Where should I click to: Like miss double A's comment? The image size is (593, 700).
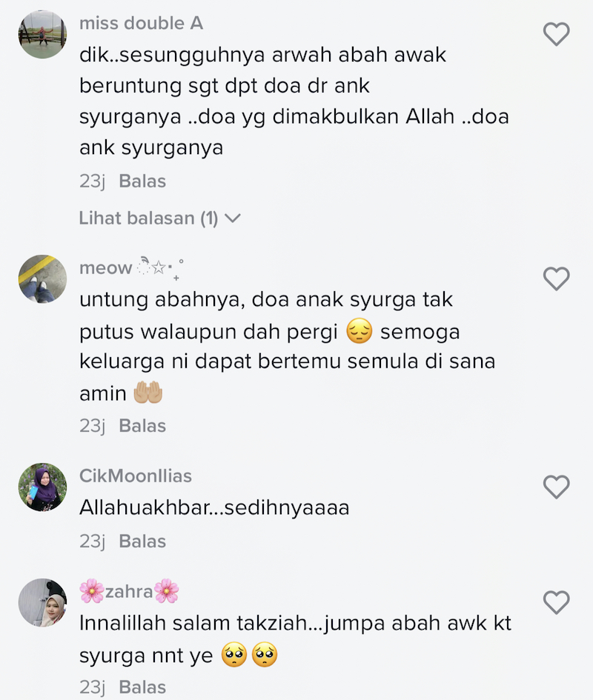click(556, 34)
